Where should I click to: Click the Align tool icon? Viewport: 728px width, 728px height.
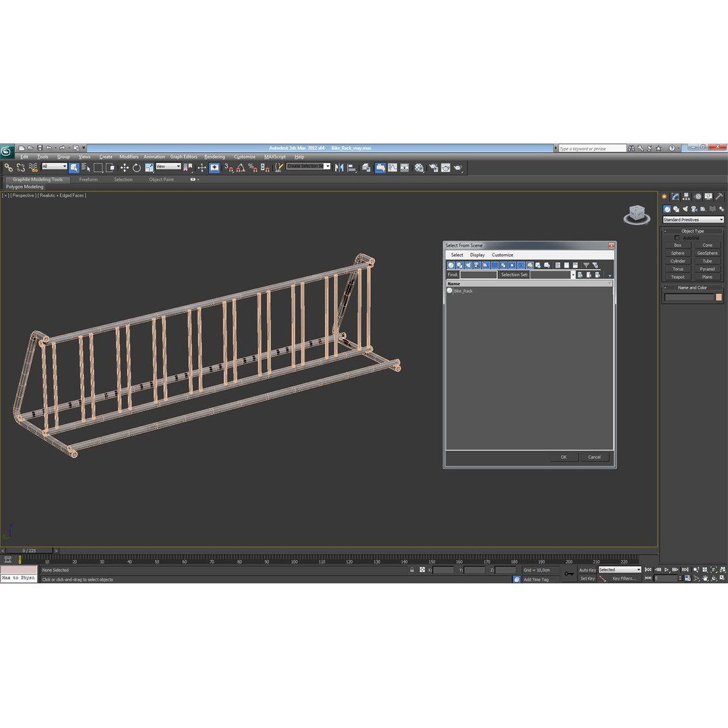pyautogui.click(x=352, y=168)
